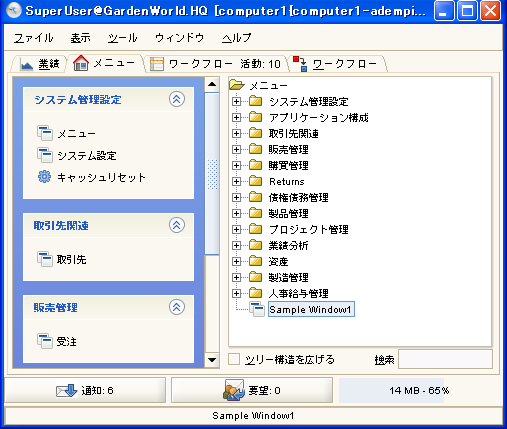Click the 検索 search input field
Screen dimensions: 507x429
(x=446, y=359)
